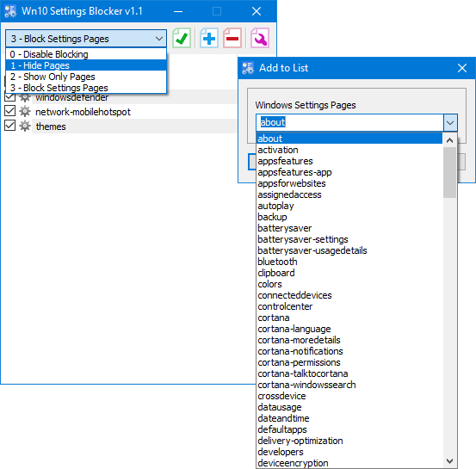Image resolution: width=476 pixels, height=469 pixels.
Task: Close the Add to List dialog
Action: (x=462, y=68)
